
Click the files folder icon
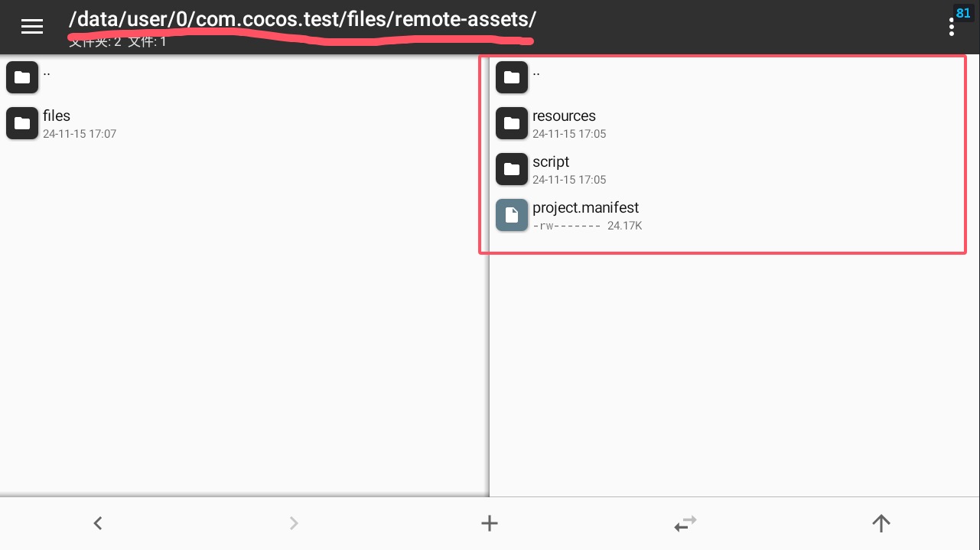22,123
